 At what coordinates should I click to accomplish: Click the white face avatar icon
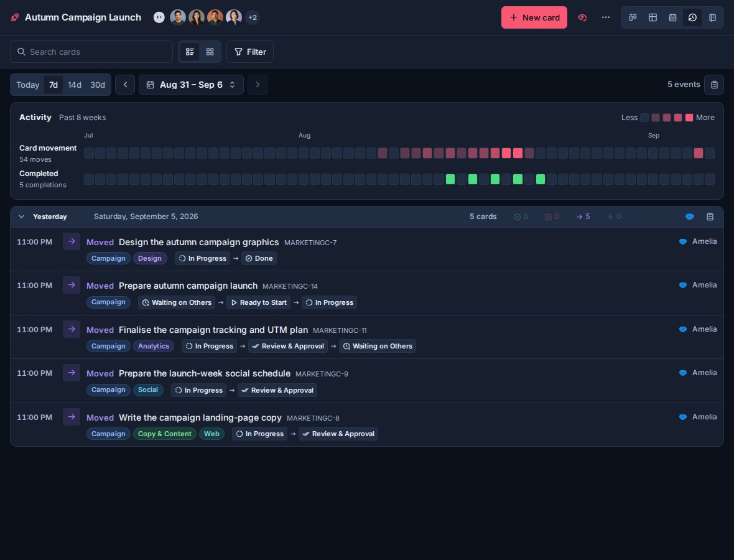point(159,17)
